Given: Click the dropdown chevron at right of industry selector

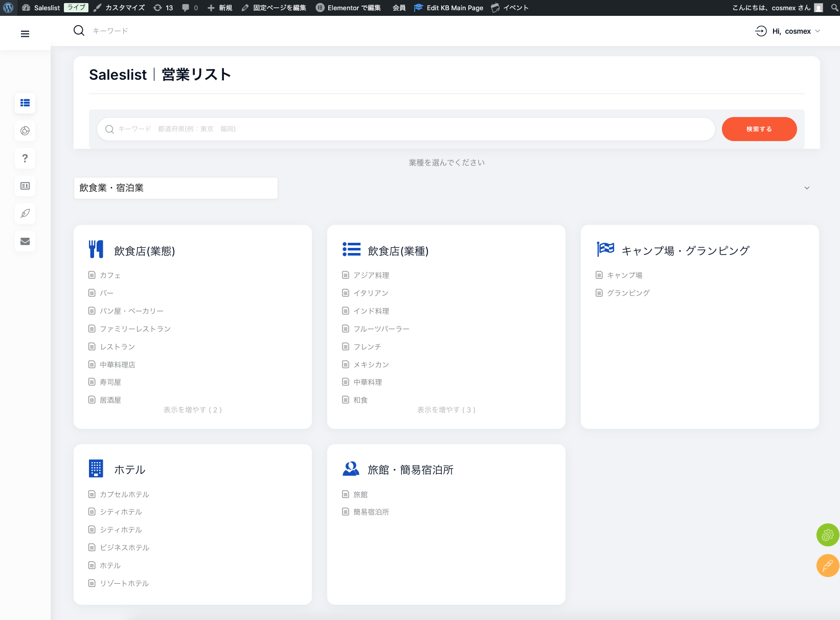Looking at the screenshot, I should (x=807, y=188).
